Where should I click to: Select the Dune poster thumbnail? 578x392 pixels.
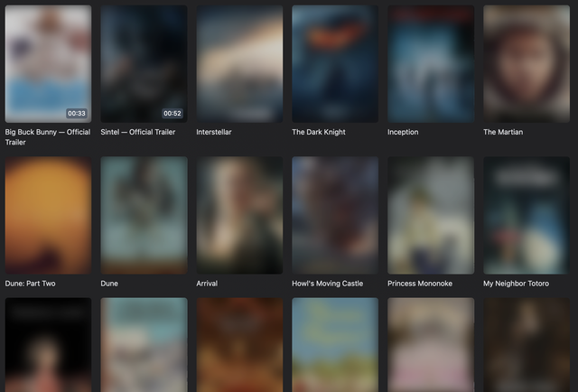coord(144,215)
